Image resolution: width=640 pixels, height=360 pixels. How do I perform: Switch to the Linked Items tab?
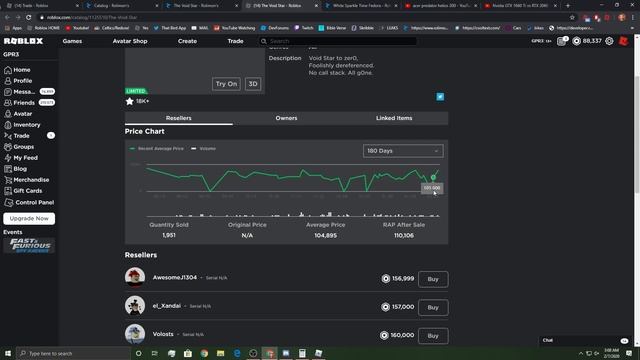(394, 118)
